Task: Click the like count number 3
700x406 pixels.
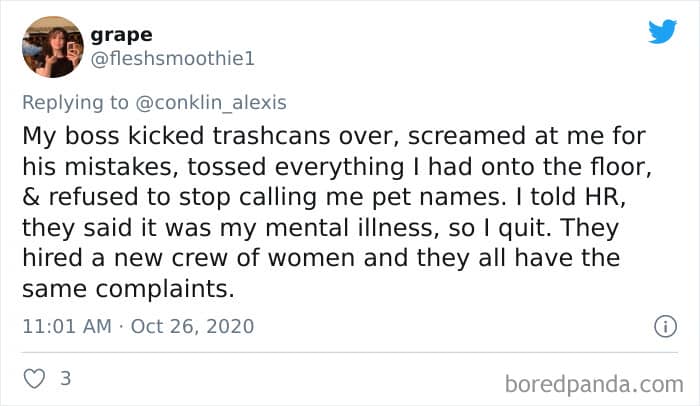Action: [64, 379]
